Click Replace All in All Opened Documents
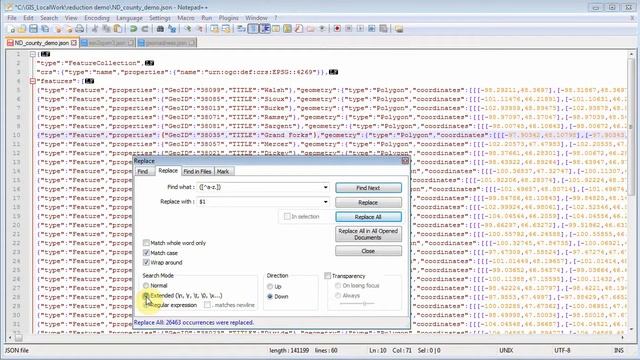The height and width of the screenshot is (360, 640). [368, 234]
